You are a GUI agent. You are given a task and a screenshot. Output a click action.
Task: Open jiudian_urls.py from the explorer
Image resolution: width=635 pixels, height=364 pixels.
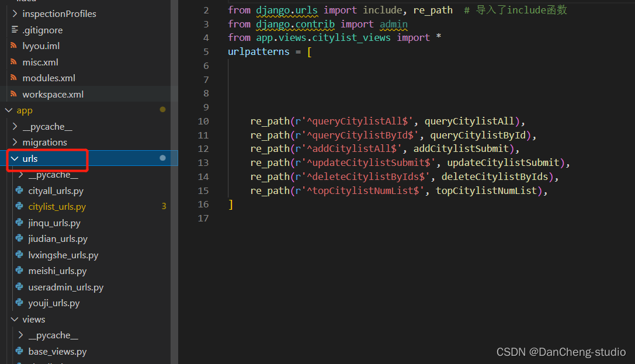pyautogui.click(x=58, y=239)
